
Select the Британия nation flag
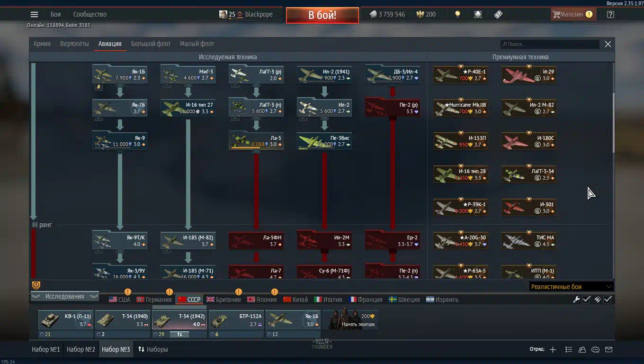coord(224,300)
